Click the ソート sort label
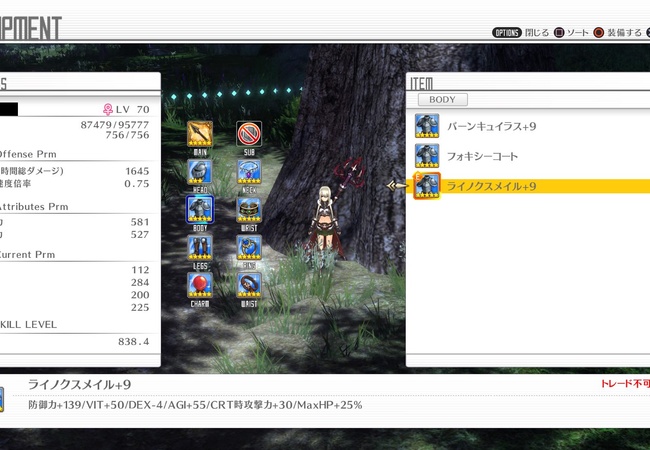650x450 pixels. [x=578, y=33]
